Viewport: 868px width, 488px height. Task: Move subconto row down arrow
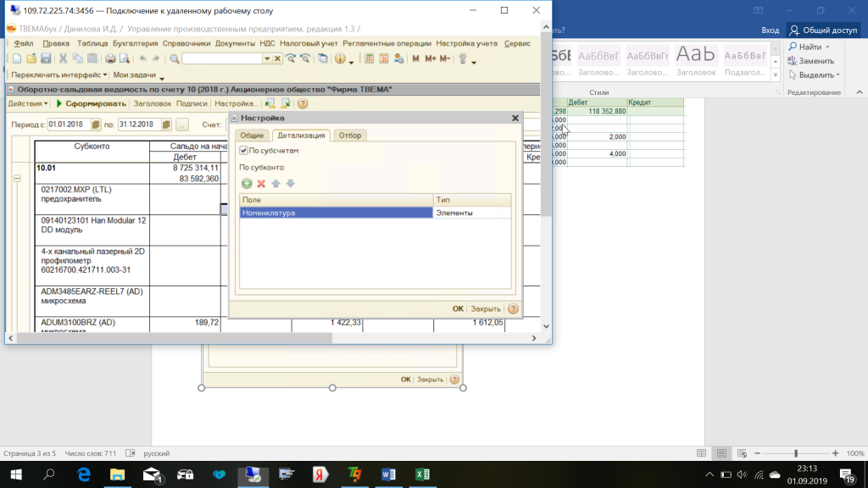click(x=290, y=184)
